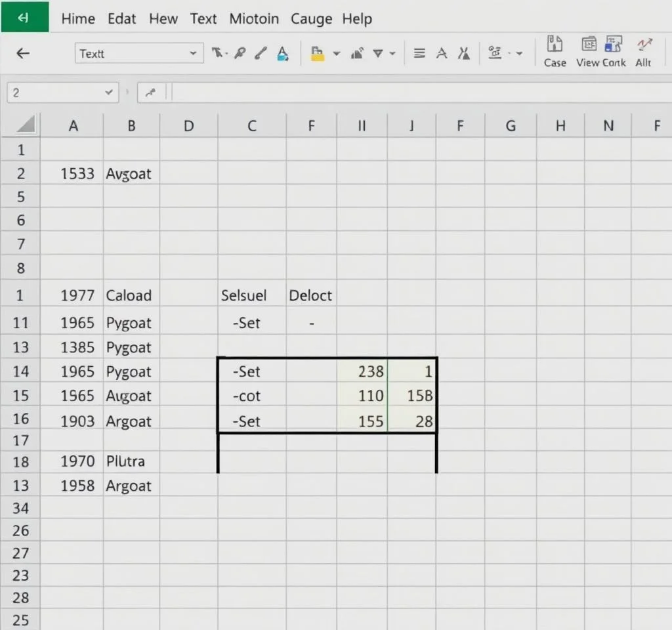Open the View icon in the ribbon
This screenshot has width=672, height=630.
588,46
